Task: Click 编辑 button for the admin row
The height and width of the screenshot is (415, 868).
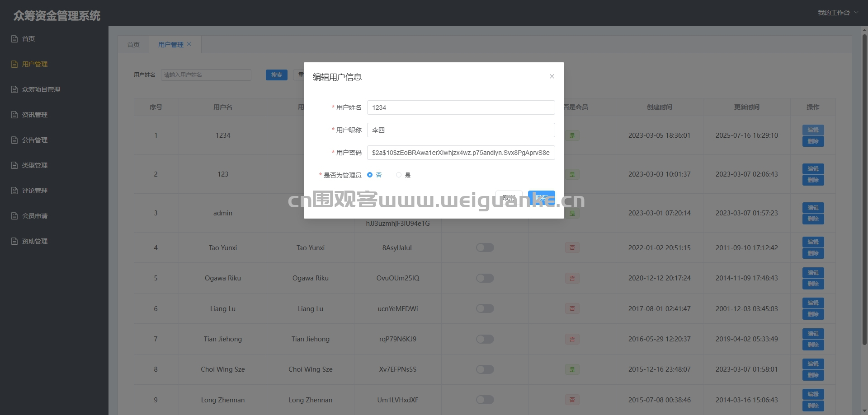Action: (x=813, y=208)
